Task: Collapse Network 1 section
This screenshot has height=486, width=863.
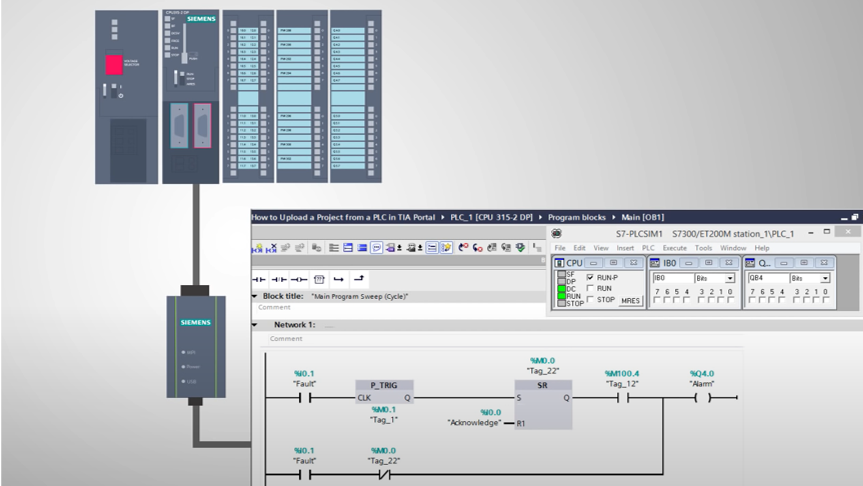Action: [255, 325]
